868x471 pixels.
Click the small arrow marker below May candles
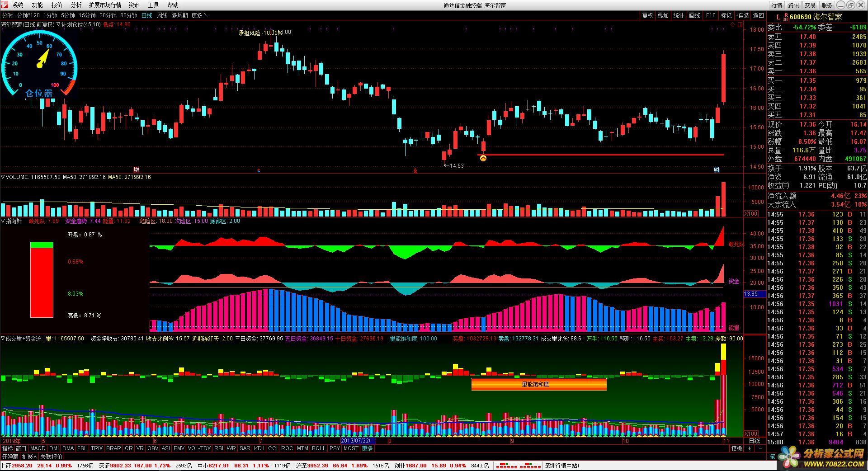pyautogui.click(x=259, y=171)
